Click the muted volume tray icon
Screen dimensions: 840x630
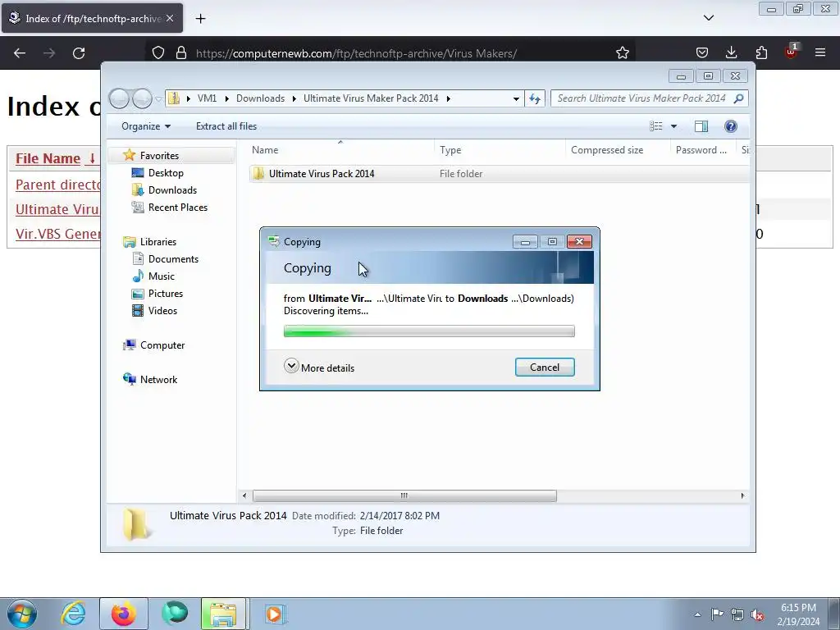(x=757, y=614)
